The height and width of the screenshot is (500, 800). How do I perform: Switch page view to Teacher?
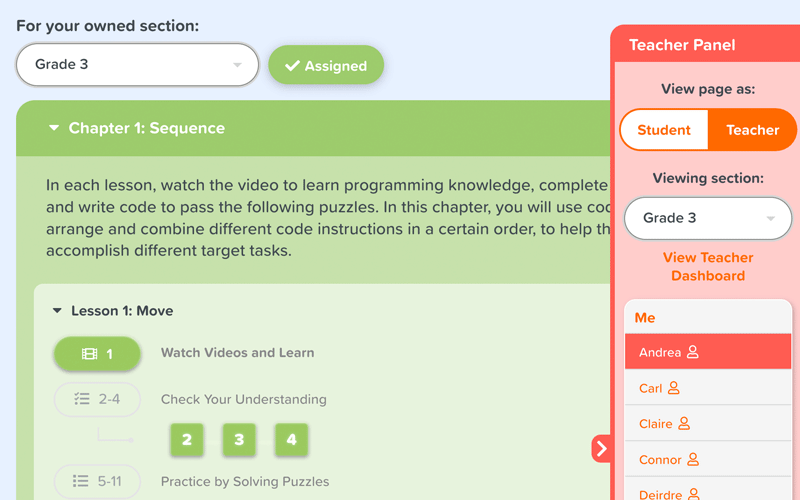[752, 130]
